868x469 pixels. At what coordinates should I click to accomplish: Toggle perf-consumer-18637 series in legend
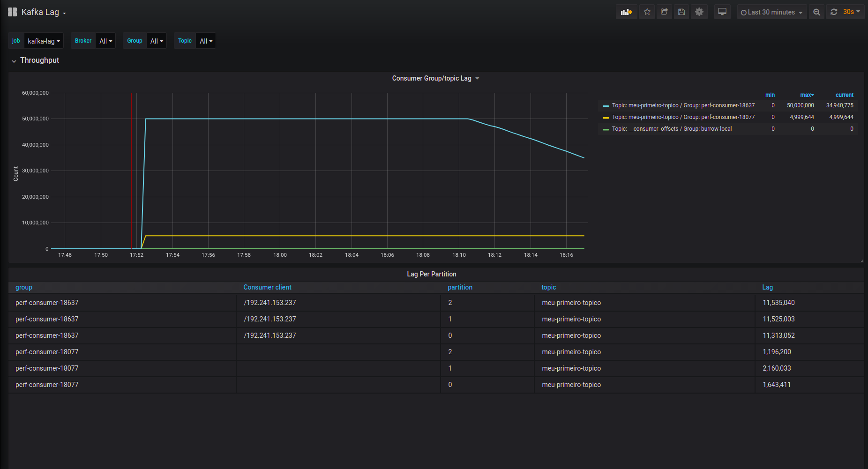click(x=683, y=105)
